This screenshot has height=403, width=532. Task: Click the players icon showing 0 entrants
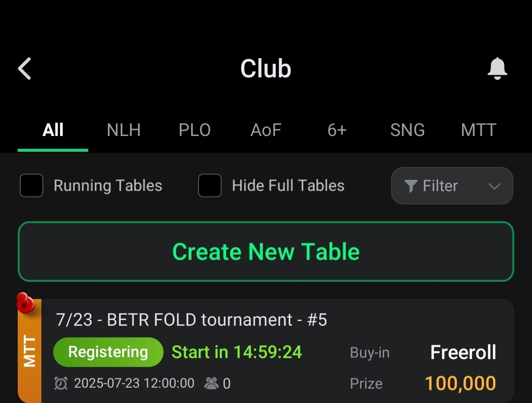[211, 383]
